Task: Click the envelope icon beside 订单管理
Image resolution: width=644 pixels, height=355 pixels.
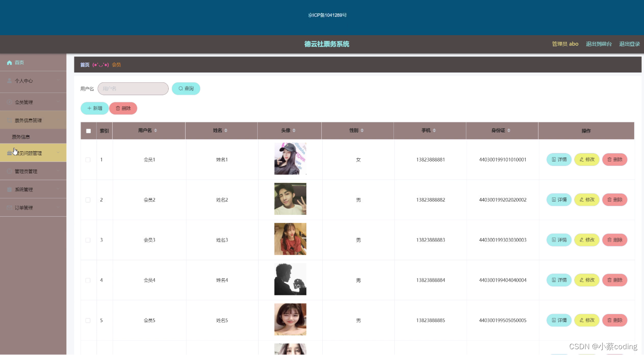Action: 9,208
